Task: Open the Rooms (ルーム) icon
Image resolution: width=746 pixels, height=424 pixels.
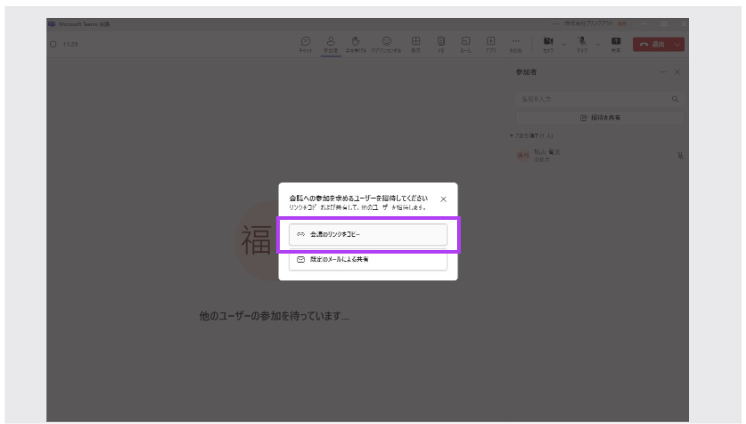Action: pos(466,44)
